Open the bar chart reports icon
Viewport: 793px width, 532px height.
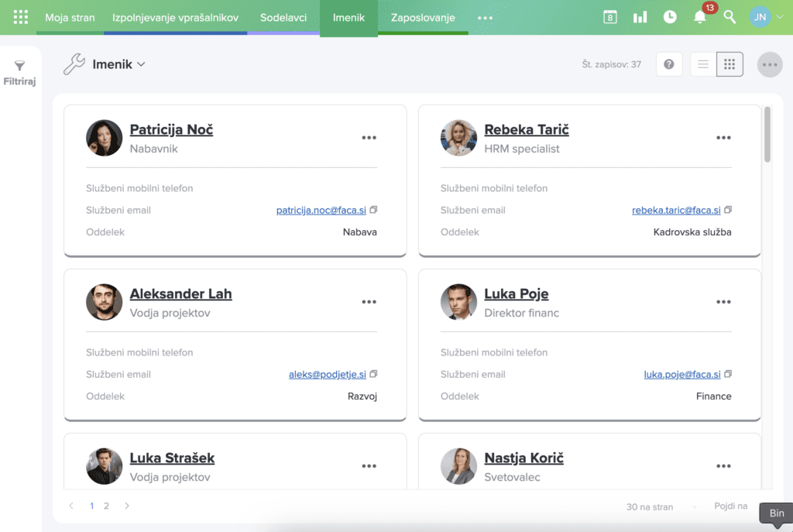pyautogui.click(x=640, y=17)
